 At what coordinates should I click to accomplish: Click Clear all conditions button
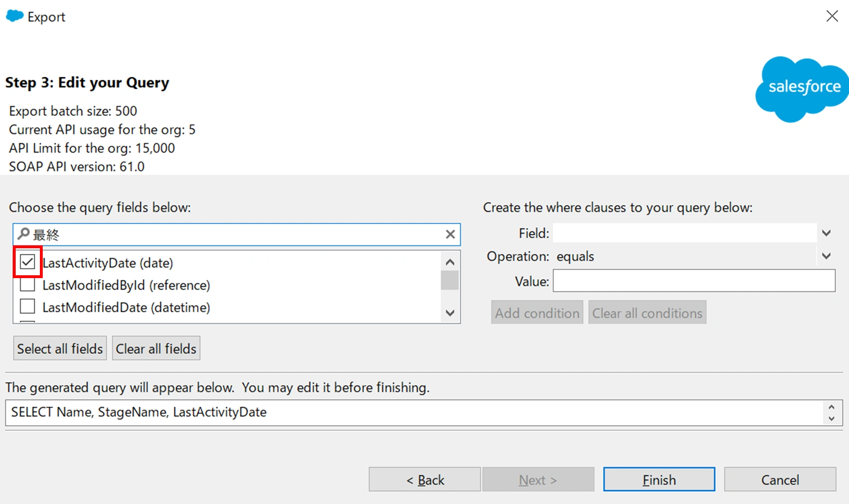tap(647, 313)
